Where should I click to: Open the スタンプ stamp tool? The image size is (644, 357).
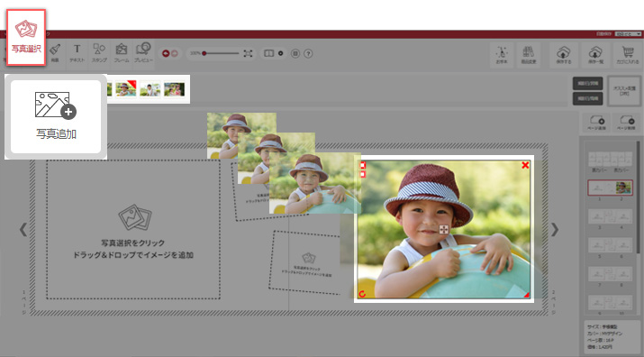point(99,53)
